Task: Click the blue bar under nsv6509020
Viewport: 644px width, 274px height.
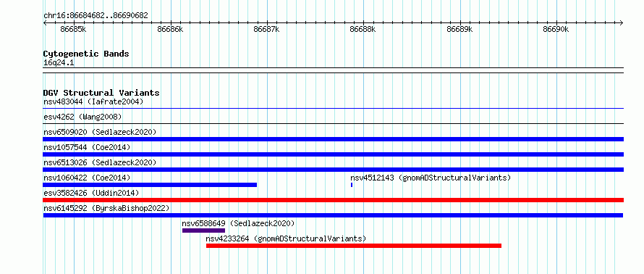Action: [x=333, y=139]
